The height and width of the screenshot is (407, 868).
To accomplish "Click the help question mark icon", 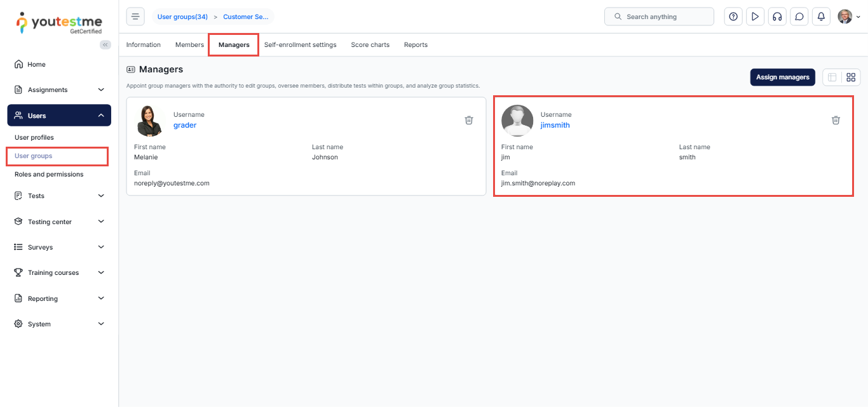I will pyautogui.click(x=733, y=17).
